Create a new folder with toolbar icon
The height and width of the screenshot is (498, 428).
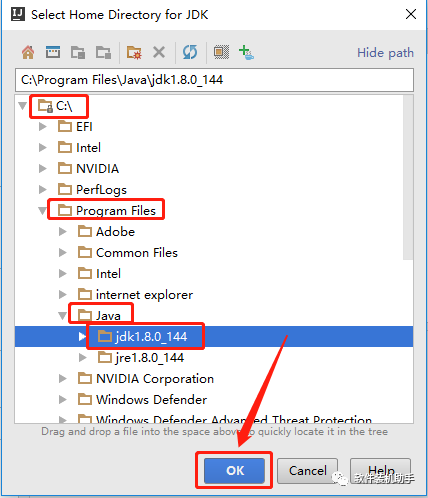click(x=134, y=52)
